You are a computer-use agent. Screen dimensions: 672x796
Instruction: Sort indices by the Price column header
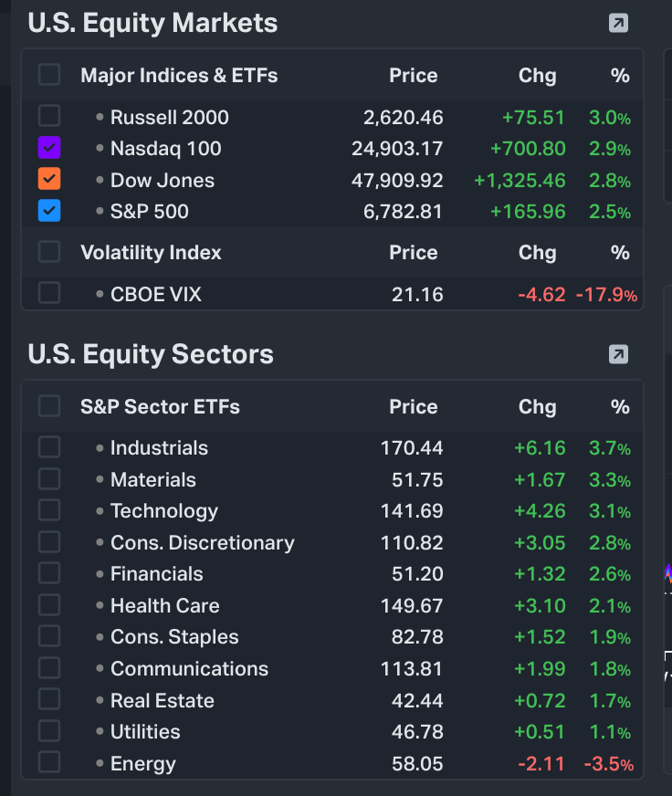point(413,76)
